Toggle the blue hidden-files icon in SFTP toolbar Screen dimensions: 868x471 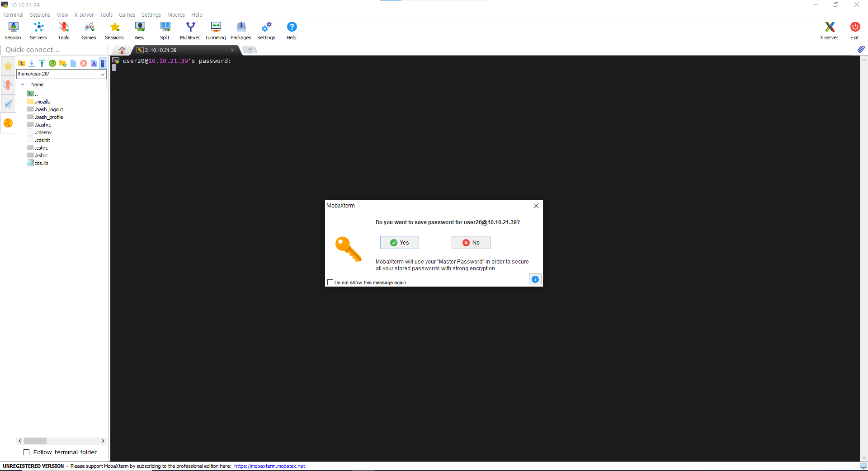(103, 63)
